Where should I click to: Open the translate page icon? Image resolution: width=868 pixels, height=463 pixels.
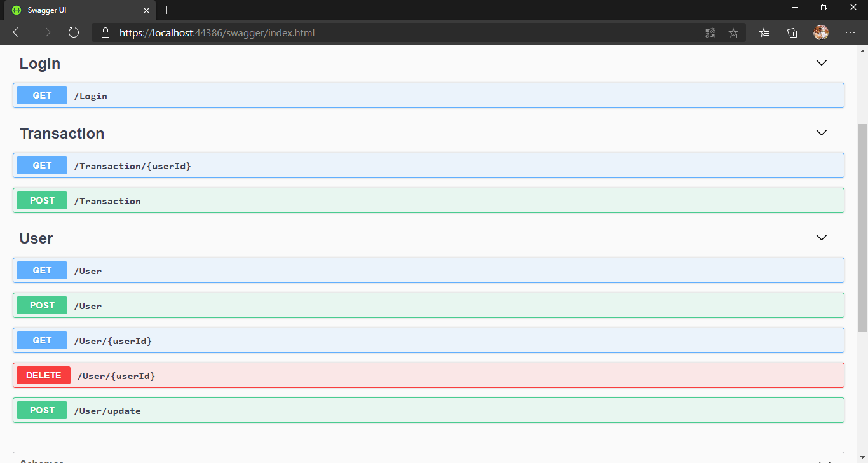tap(710, 32)
